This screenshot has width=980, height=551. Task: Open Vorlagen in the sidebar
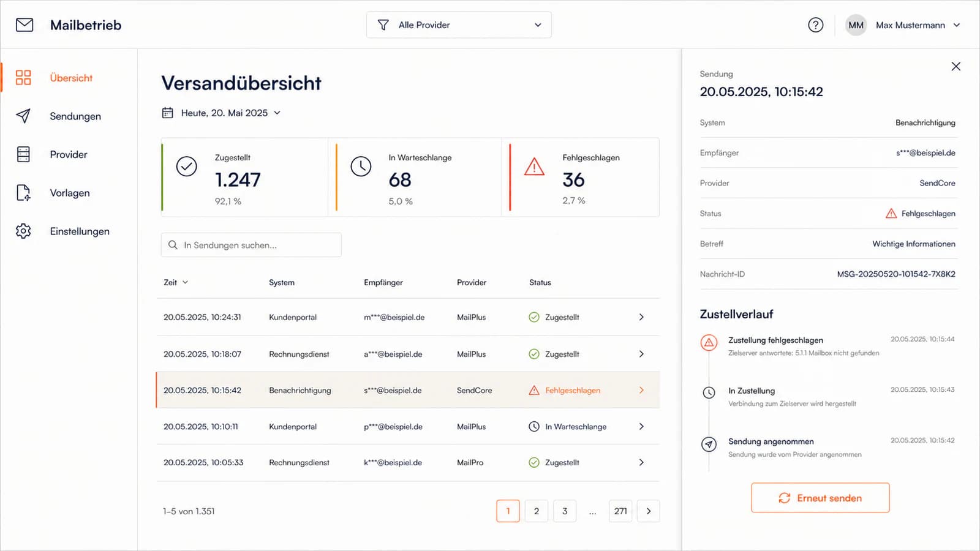click(69, 193)
